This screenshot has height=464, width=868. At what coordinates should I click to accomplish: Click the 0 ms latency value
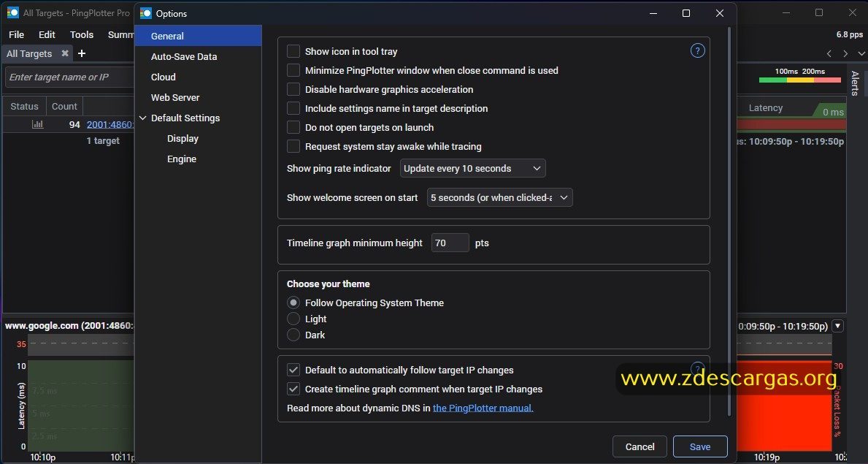click(x=833, y=112)
